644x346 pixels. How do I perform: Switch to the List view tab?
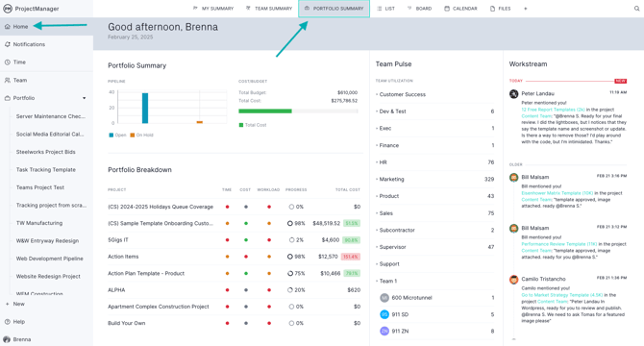386,9
